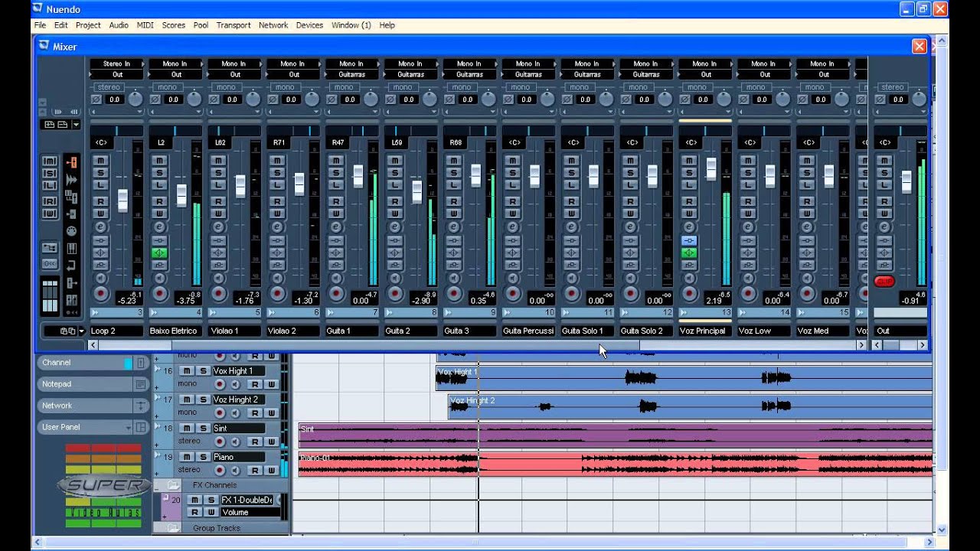
Task: Click global Write (W) in mixer common panel
Action: tap(50, 214)
